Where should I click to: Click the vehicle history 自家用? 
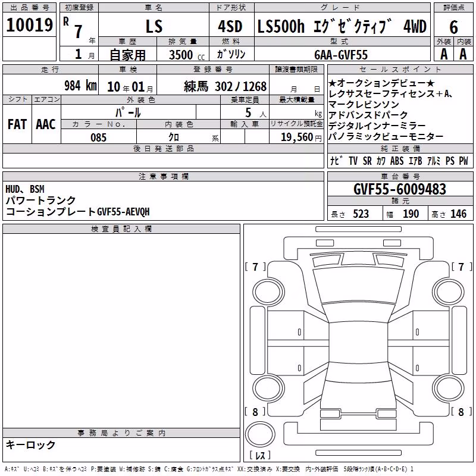[x=127, y=55]
